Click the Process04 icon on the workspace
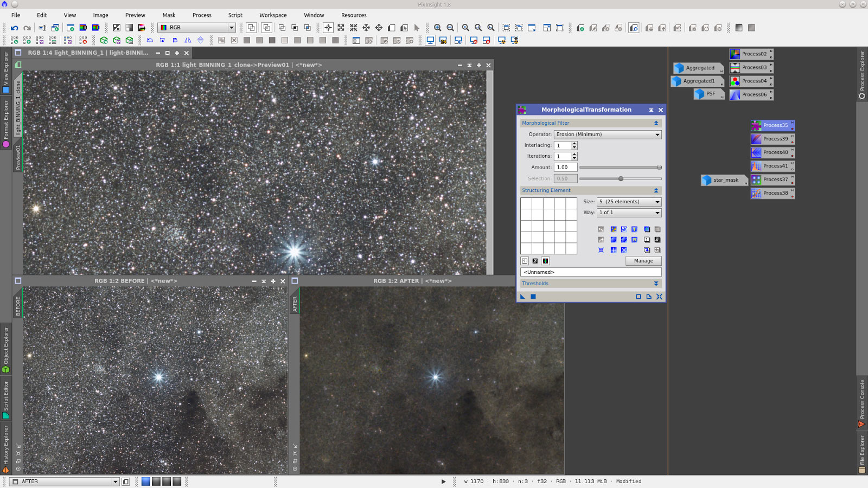 [751, 81]
